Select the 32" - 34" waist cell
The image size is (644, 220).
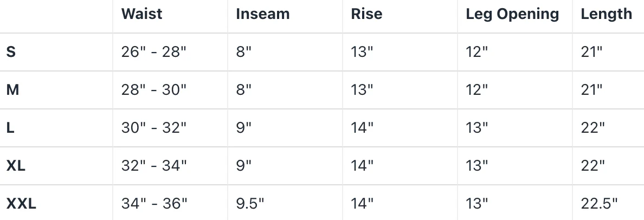[x=154, y=166]
